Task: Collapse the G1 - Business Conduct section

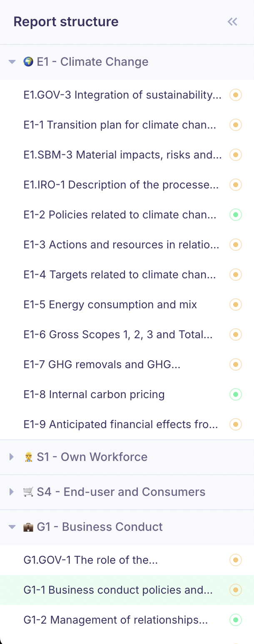Action: point(12,527)
